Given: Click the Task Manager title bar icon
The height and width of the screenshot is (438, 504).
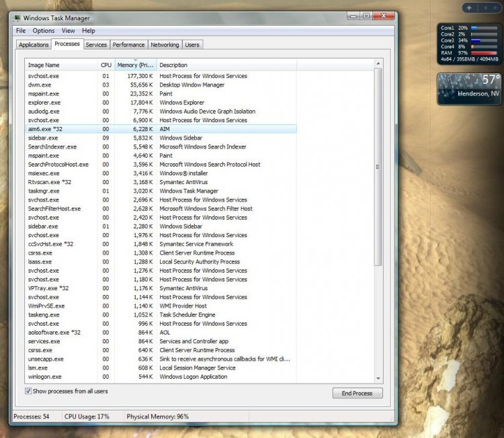Looking at the screenshot, I should click(x=17, y=17).
